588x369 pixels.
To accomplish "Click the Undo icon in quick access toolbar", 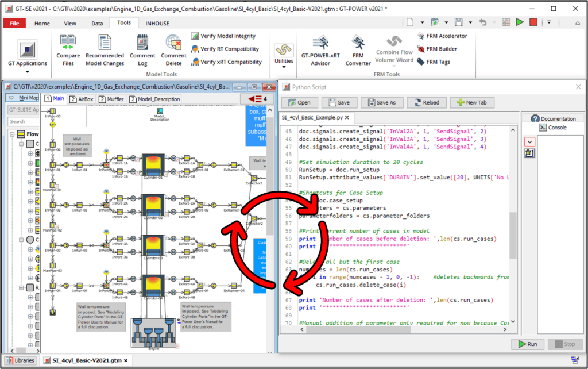I will (482, 22).
